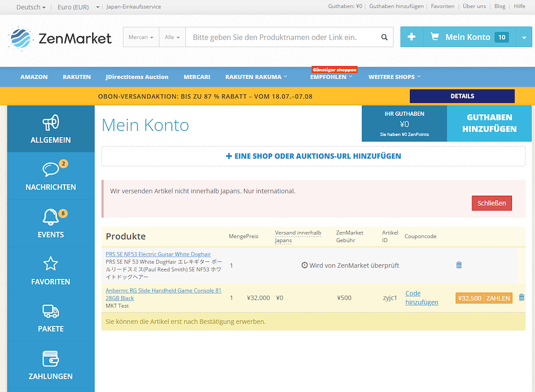The width and height of the screenshot is (535, 392).
Task: Click the ZenMarket Gebühr ¥500 value
Action: point(344,298)
